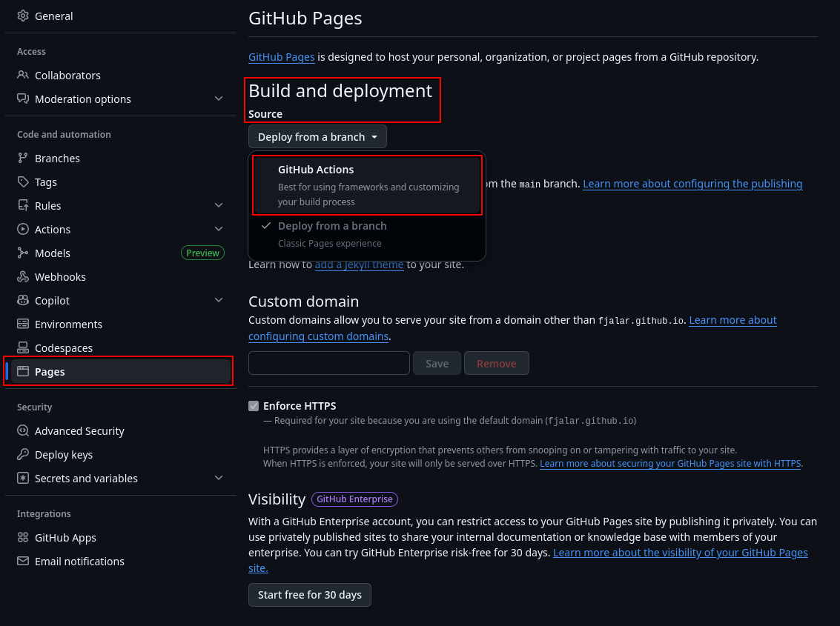The image size is (840, 626).
Task: Click the Remove custom domain button
Action: point(497,363)
